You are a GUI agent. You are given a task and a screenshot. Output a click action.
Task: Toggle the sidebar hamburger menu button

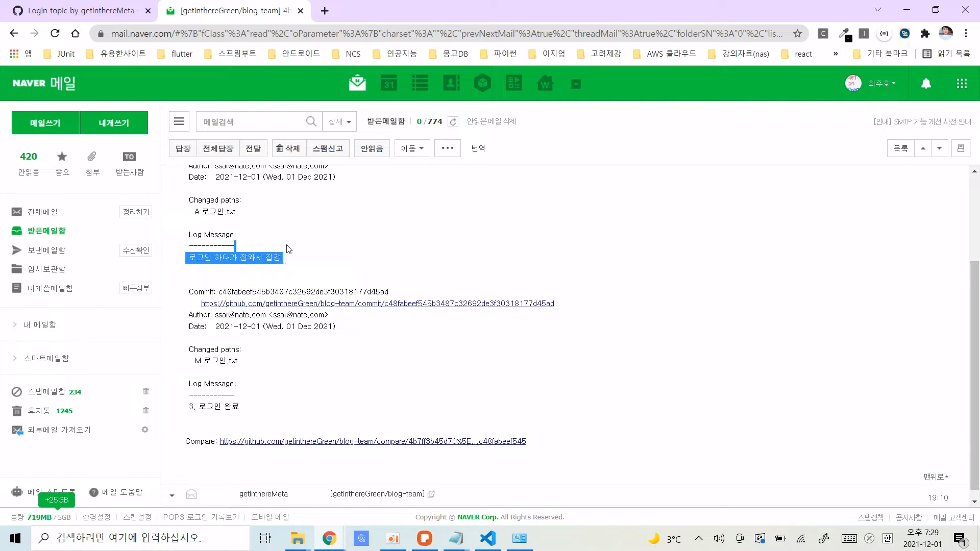coord(179,121)
